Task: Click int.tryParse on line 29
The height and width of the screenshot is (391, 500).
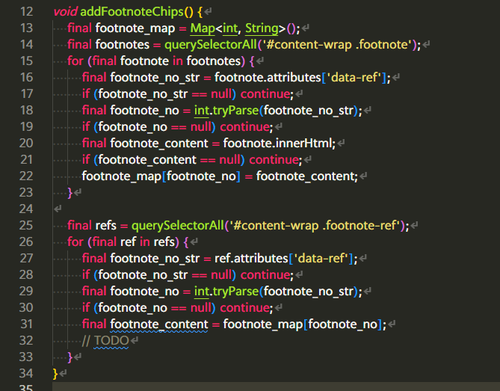Action: [x=226, y=292]
